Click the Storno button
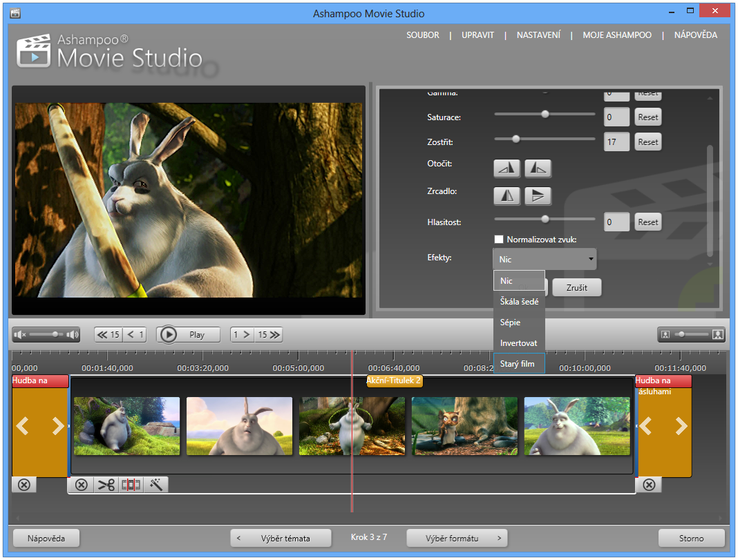This screenshot has height=560, width=738. [x=691, y=538]
